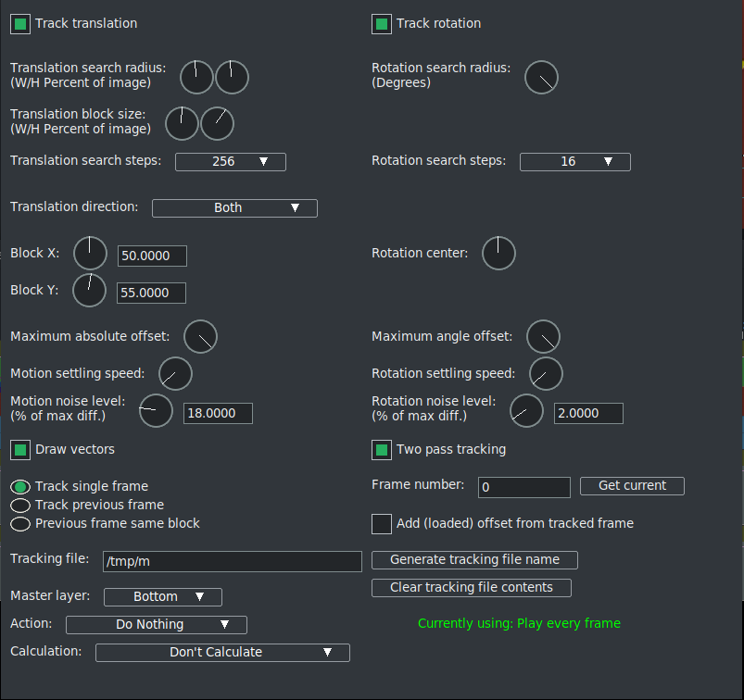Click the Tracking file path field
The width and height of the screenshot is (744, 700).
232,561
